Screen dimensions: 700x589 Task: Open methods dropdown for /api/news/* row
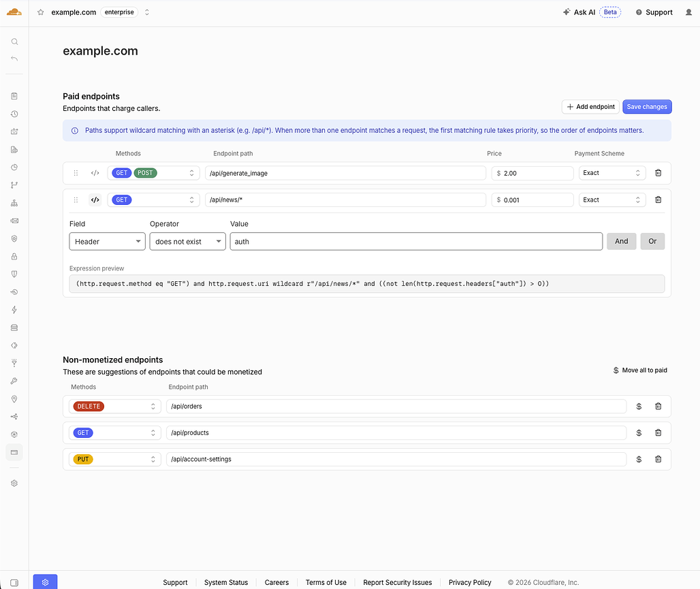point(153,200)
